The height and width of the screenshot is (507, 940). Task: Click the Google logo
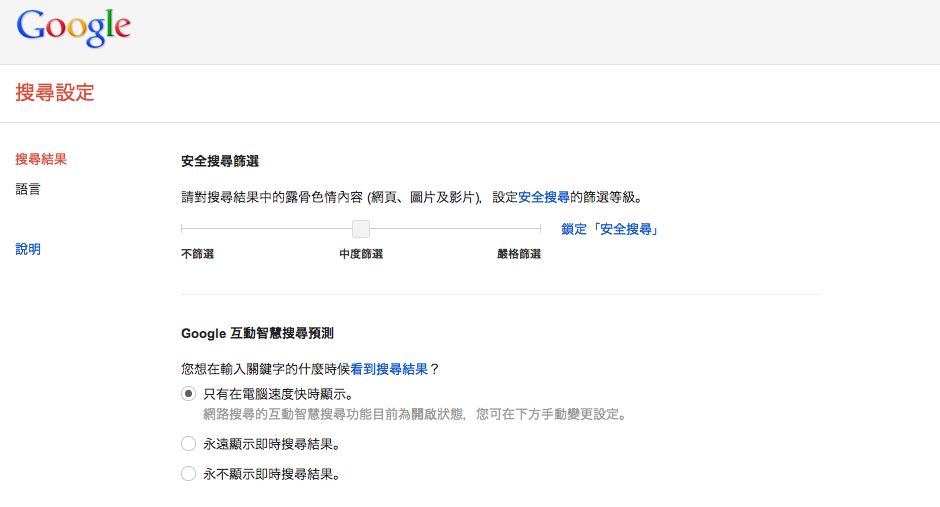click(74, 28)
